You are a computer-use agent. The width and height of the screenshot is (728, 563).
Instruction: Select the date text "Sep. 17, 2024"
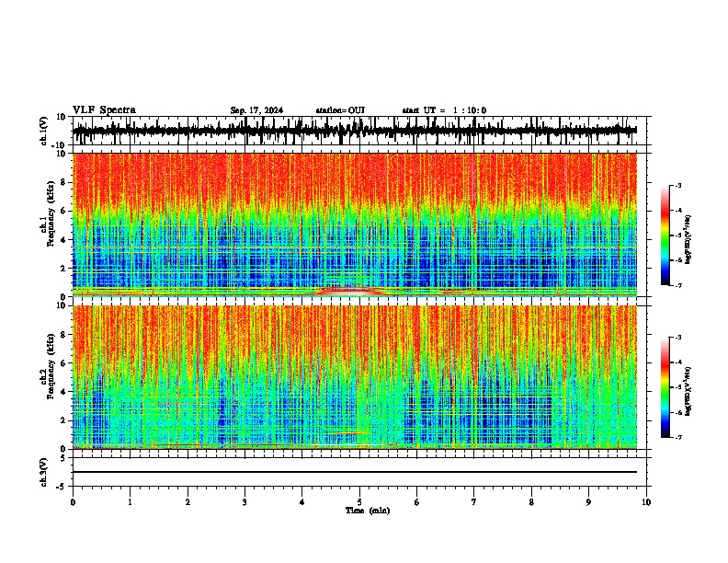coord(256,110)
